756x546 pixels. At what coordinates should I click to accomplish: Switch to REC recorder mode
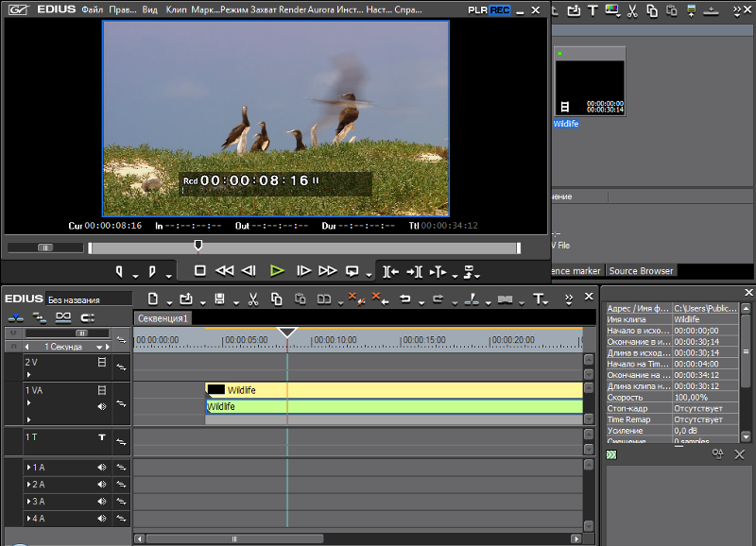coord(500,9)
